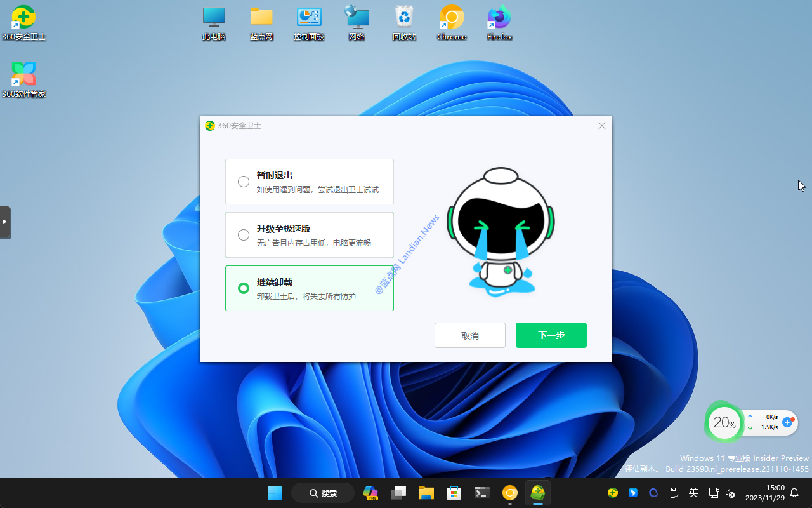Click the blue plus icon on the floating widget

coord(788,422)
